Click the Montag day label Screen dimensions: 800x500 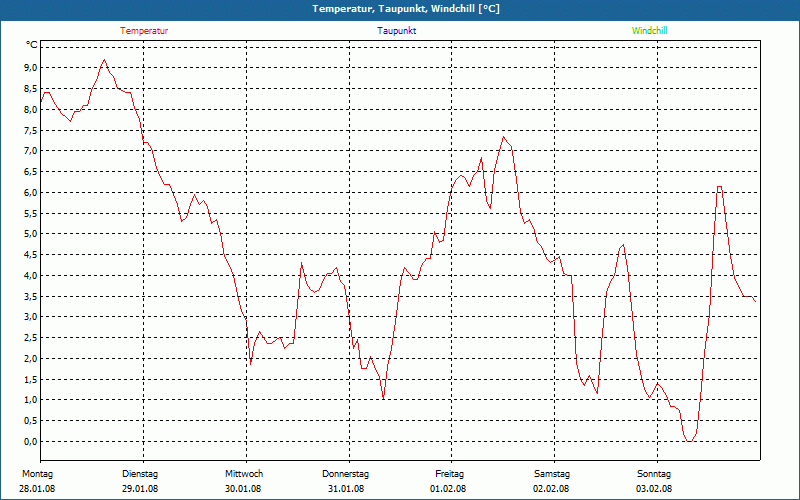click(x=37, y=474)
